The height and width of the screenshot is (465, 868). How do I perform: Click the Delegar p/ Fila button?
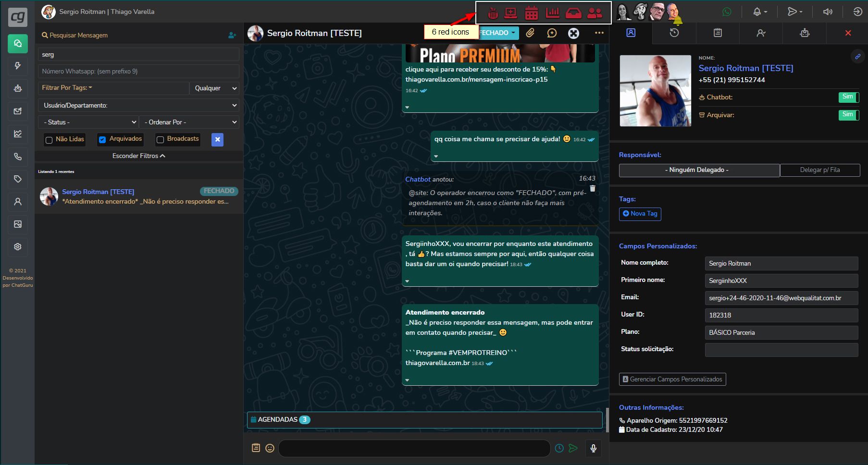[x=820, y=170]
